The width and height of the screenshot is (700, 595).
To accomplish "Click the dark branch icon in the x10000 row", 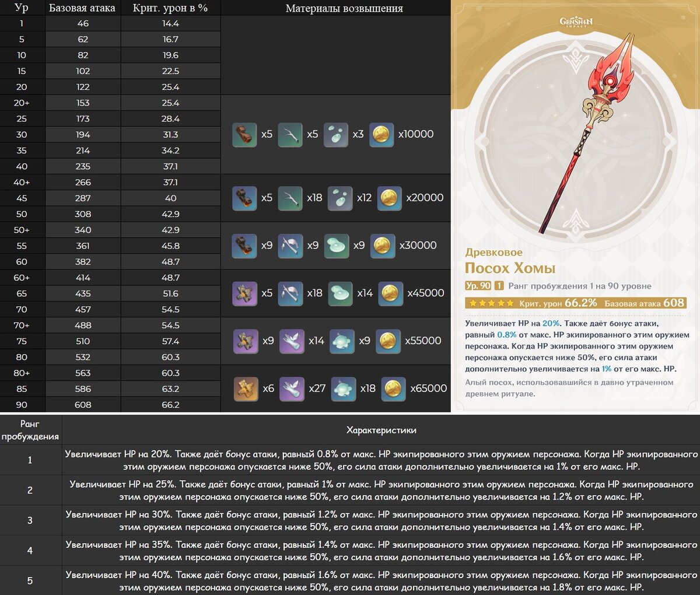I will pyautogui.click(x=290, y=135).
